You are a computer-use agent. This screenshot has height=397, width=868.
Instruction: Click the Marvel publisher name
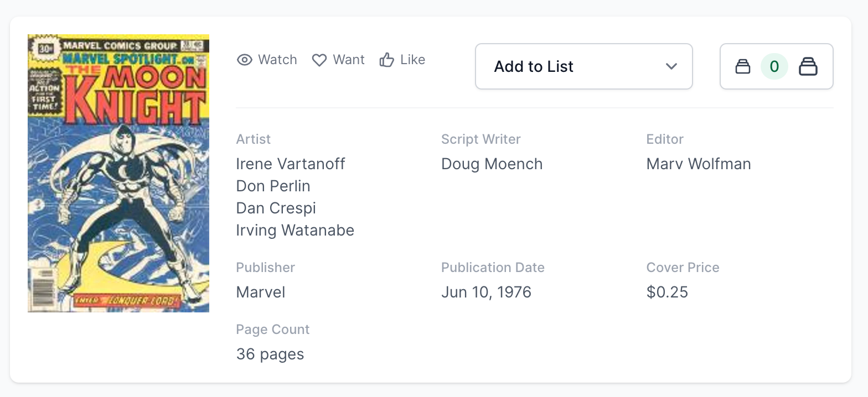(x=260, y=292)
